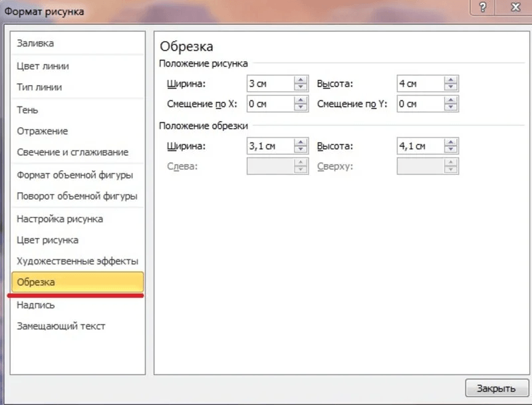This screenshot has height=405, width=532.
Task: Decrease picture Ширина with down arrow
Action: click(x=301, y=88)
